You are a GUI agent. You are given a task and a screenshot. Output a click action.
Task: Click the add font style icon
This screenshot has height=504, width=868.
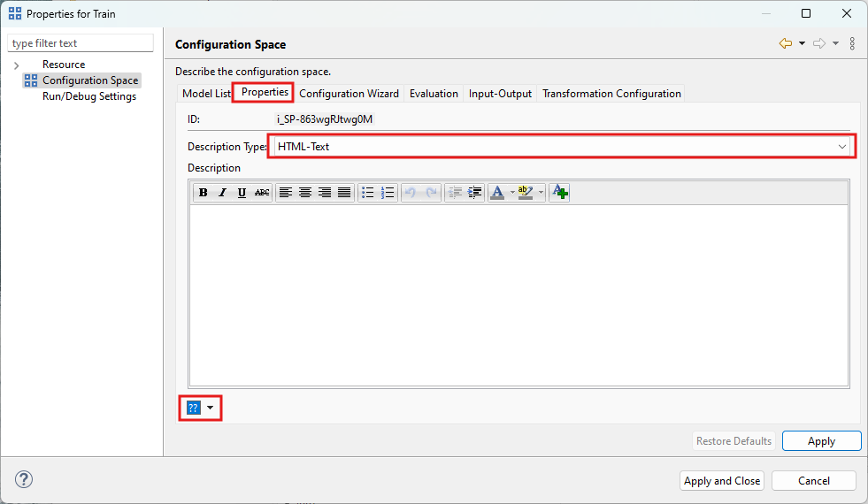tap(559, 192)
